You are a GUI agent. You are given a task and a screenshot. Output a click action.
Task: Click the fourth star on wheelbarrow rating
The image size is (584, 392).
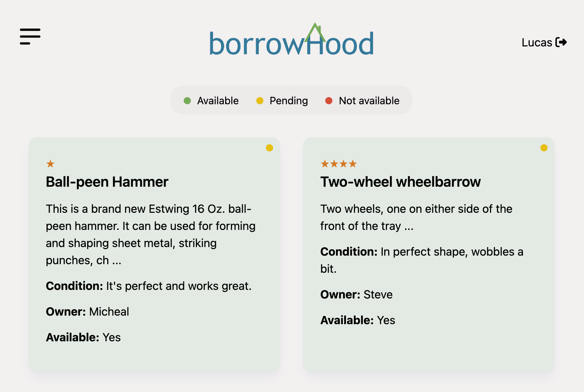(x=353, y=164)
